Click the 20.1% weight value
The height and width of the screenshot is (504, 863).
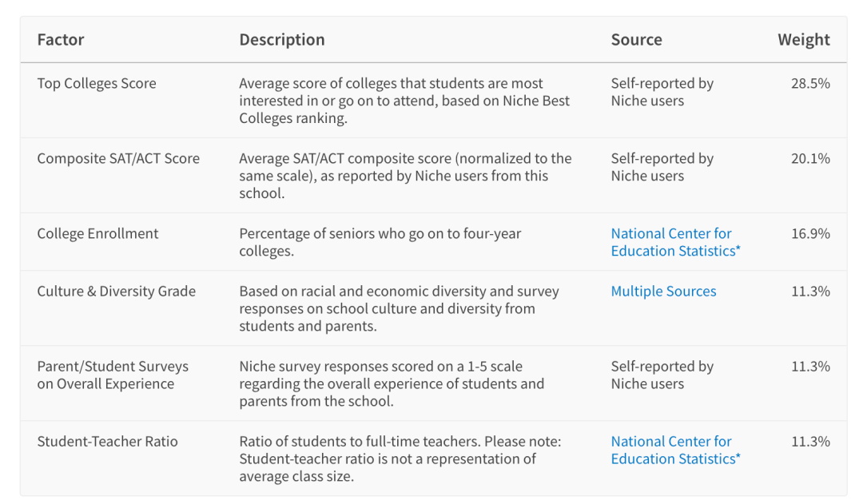click(x=810, y=158)
